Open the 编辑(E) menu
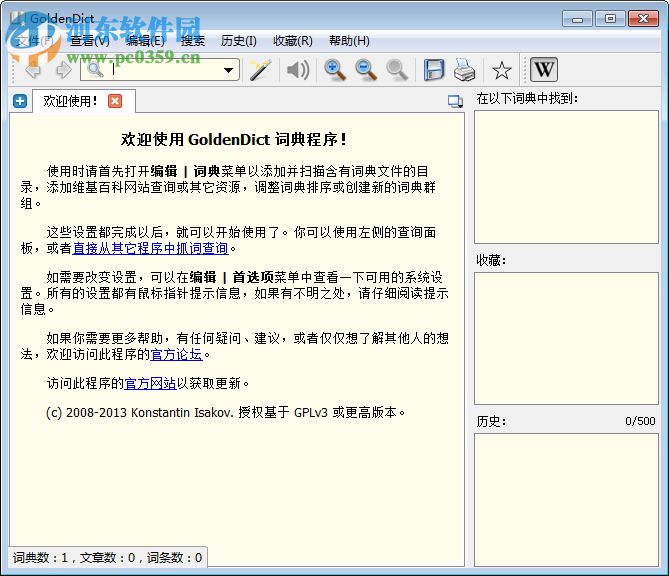 click(x=145, y=41)
